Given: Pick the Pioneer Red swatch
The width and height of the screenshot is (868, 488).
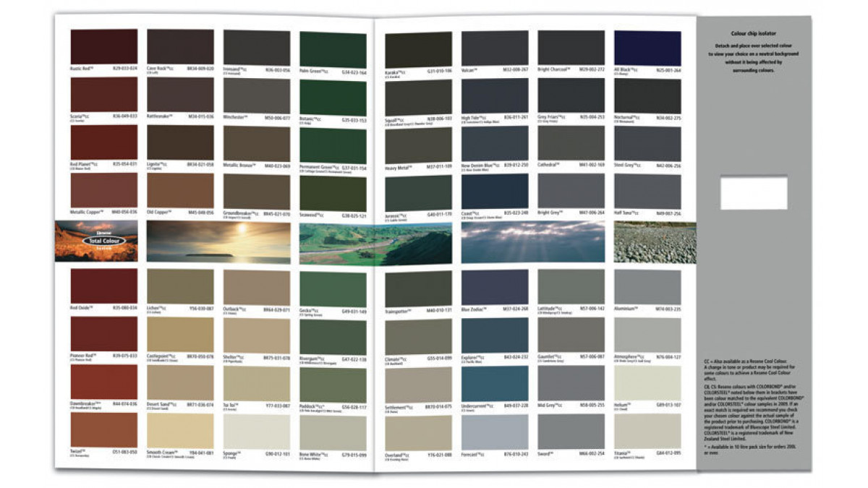Looking at the screenshot, I should point(103,334).
